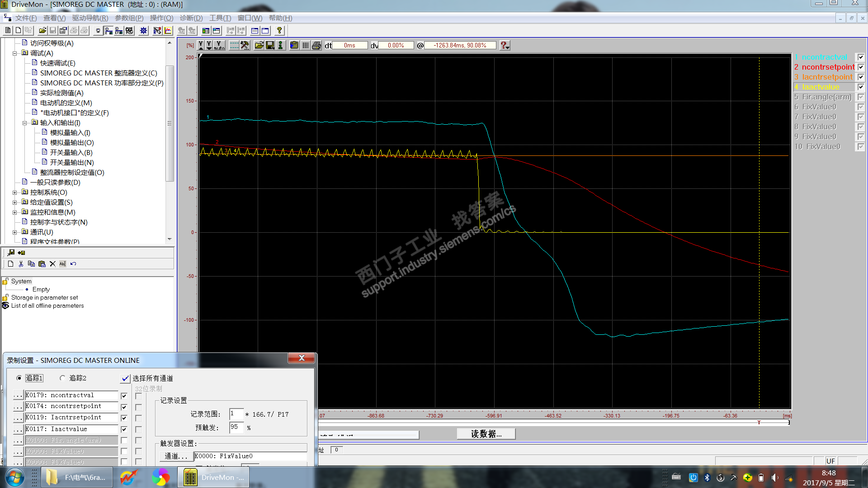
Task: Print the trace chart
Action: 316,45
